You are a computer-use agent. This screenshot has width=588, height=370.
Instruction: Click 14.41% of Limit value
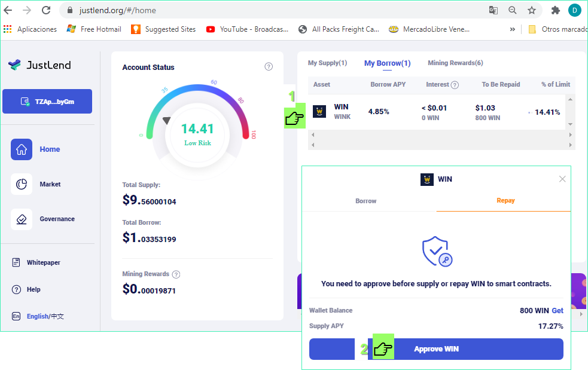pos(547,112)
